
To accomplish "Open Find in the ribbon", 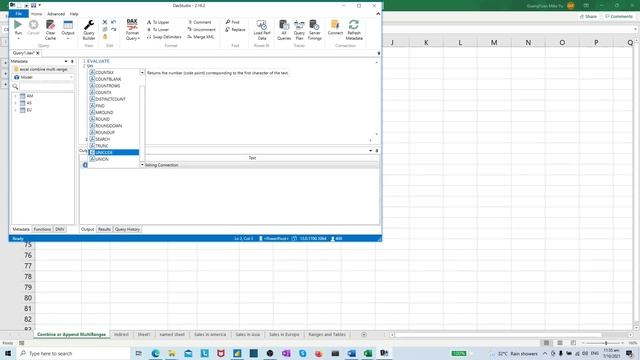I will [233, 22].
